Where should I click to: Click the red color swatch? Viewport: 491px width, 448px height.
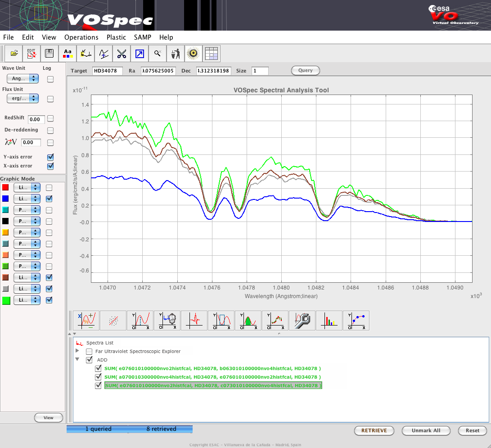coord(5,187)
